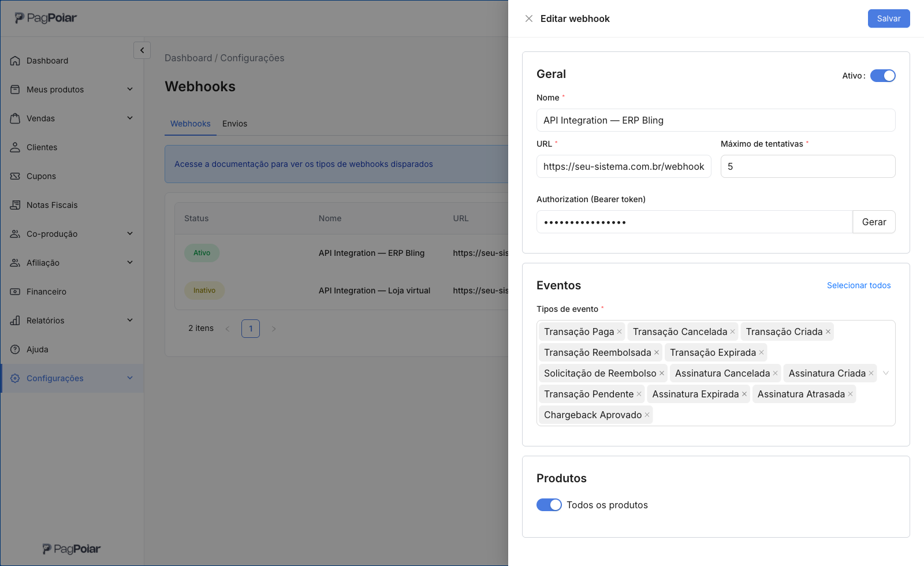Expand the Afiliação submenu chevron
The height and width of the screenshot is (566, 924).
130,262
